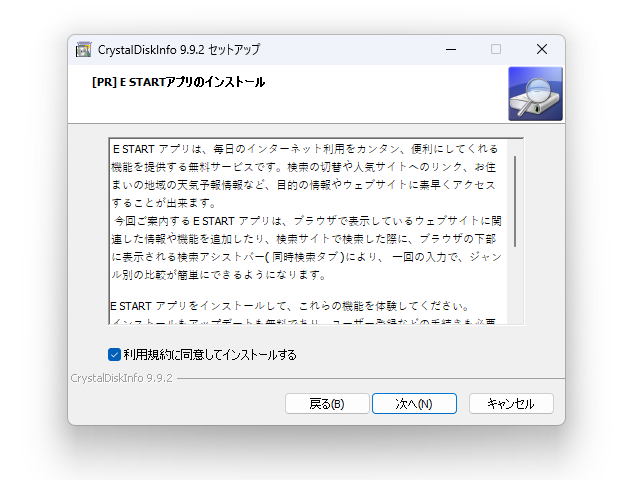Click the footer label "CrystalDiskInfo 9.9.2"

121,378
